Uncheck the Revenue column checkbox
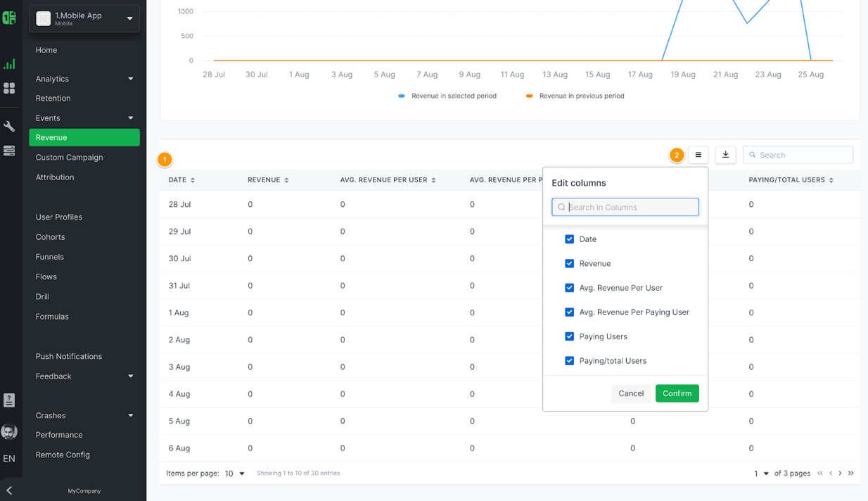 click(569, 263)
